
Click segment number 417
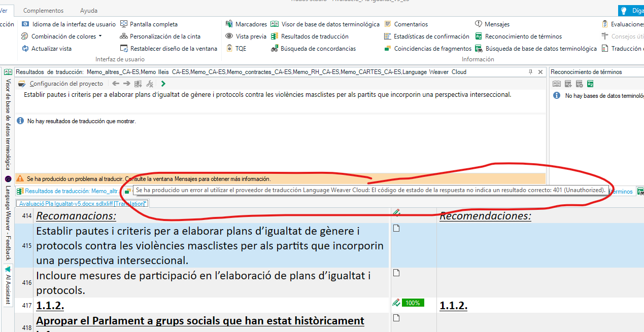[x=26, y=306]
